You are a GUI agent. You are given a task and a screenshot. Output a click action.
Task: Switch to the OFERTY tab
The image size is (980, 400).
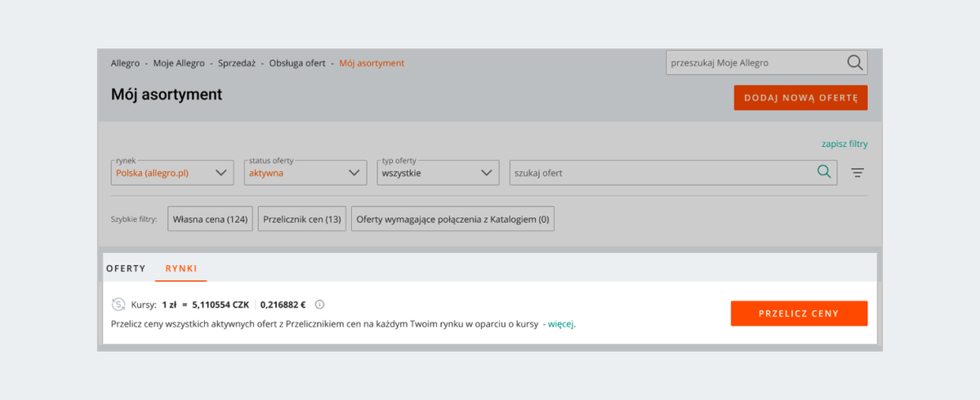pos(126,269)
